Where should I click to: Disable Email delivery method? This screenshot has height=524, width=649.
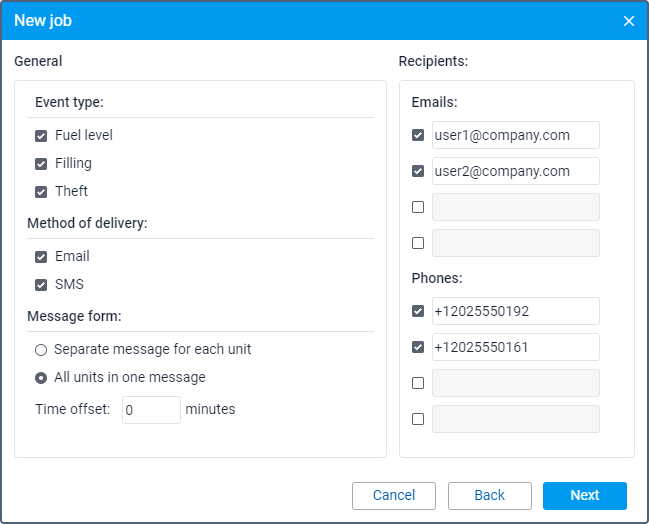coord(41,256)
